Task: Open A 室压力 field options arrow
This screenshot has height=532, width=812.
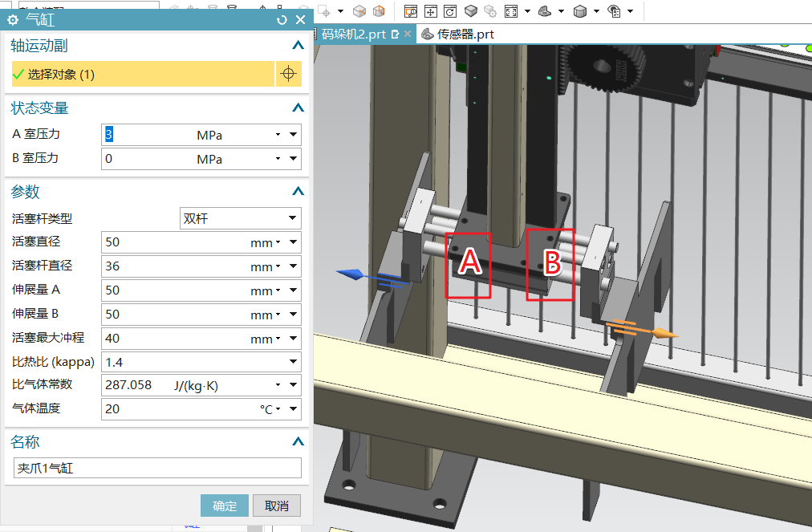Action: point(293,135)
